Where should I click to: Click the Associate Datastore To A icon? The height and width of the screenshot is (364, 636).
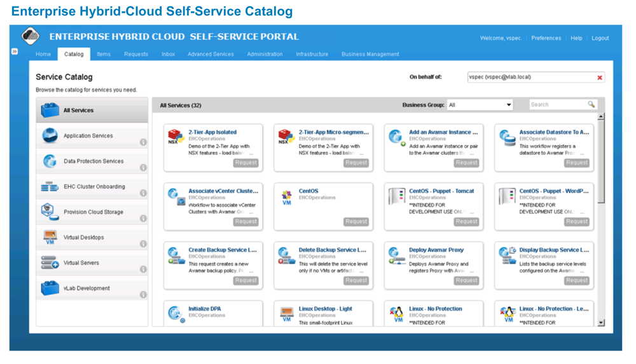pos(507,137)
